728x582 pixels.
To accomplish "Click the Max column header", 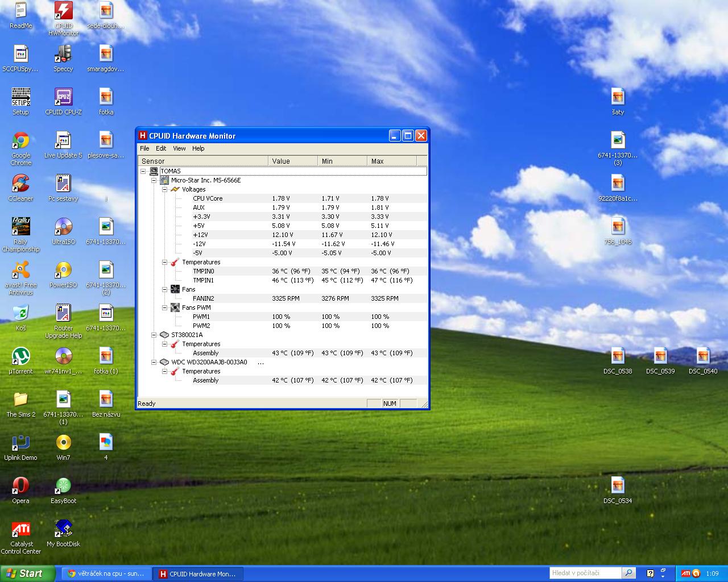I will coord(392,161).
